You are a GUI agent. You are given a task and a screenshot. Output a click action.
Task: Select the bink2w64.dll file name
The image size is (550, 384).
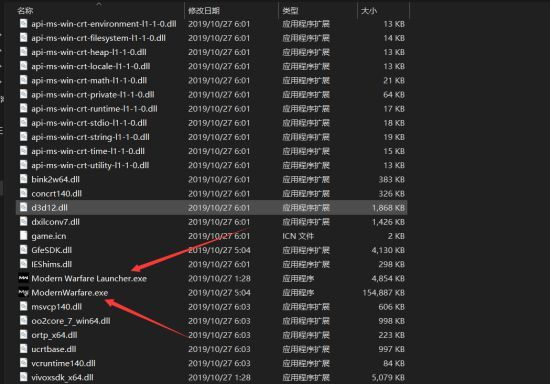click(55, 179)
